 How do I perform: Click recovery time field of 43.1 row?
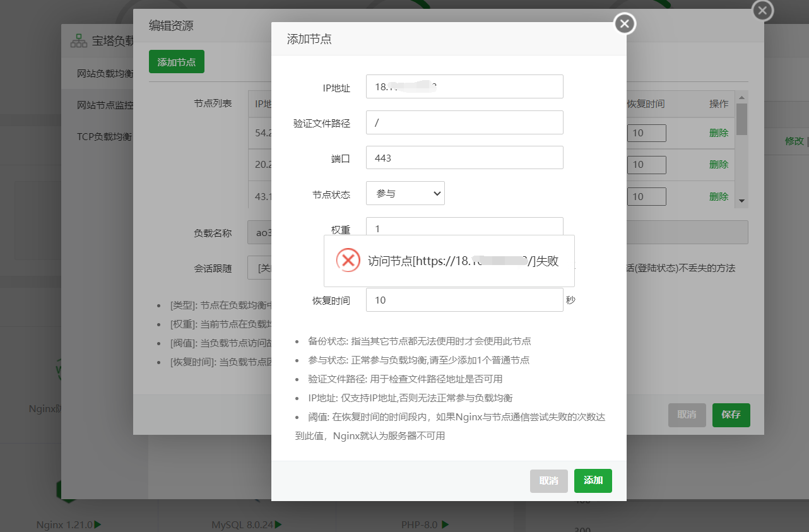pyautogui.click(x=647, y=196)
